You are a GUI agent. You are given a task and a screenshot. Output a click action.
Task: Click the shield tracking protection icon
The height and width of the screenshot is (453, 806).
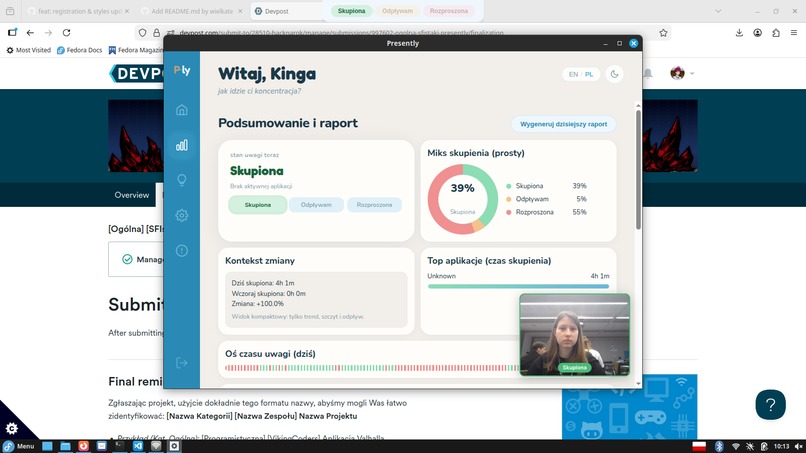tap(142, 33)
